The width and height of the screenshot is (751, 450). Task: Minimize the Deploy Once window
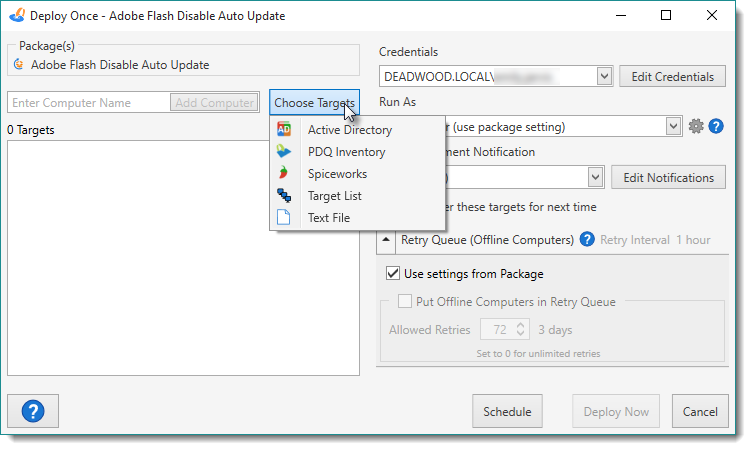[x=621, y=15]
